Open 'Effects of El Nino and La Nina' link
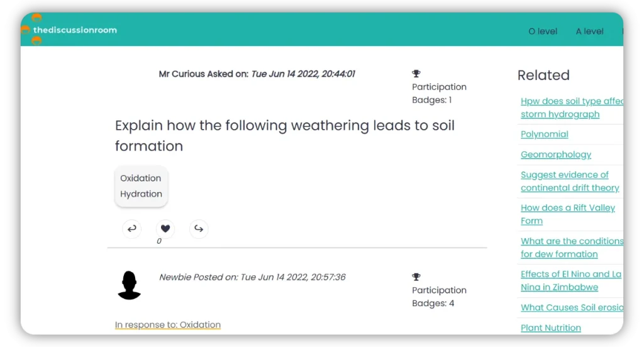The image size is (644, 347). click(x=569, y=280)
